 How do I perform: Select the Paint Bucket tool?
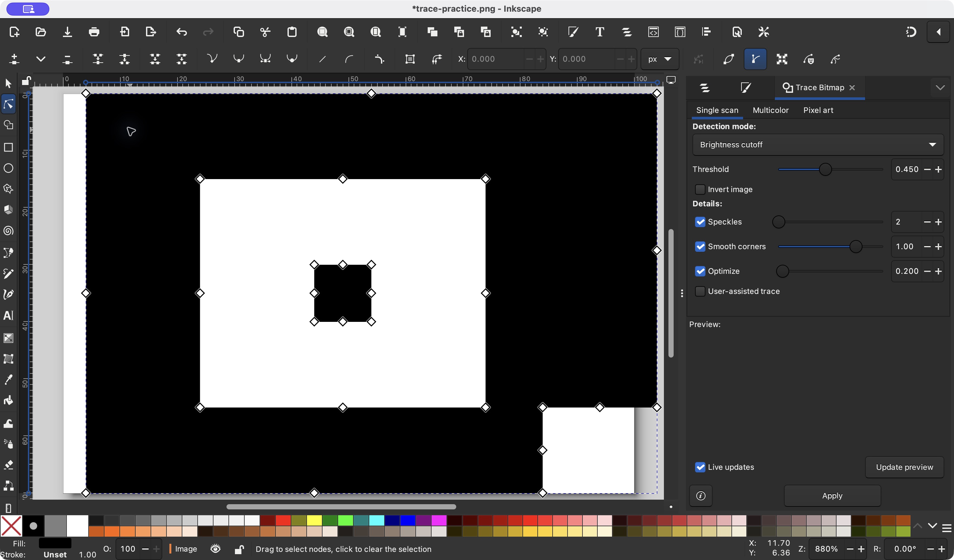(x=8, y=401)
